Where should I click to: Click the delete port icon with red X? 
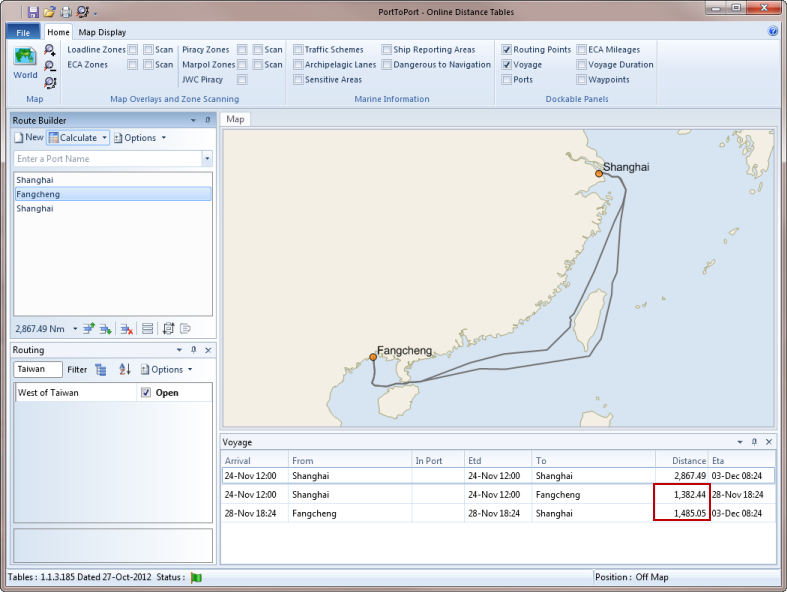coord(127,328)
